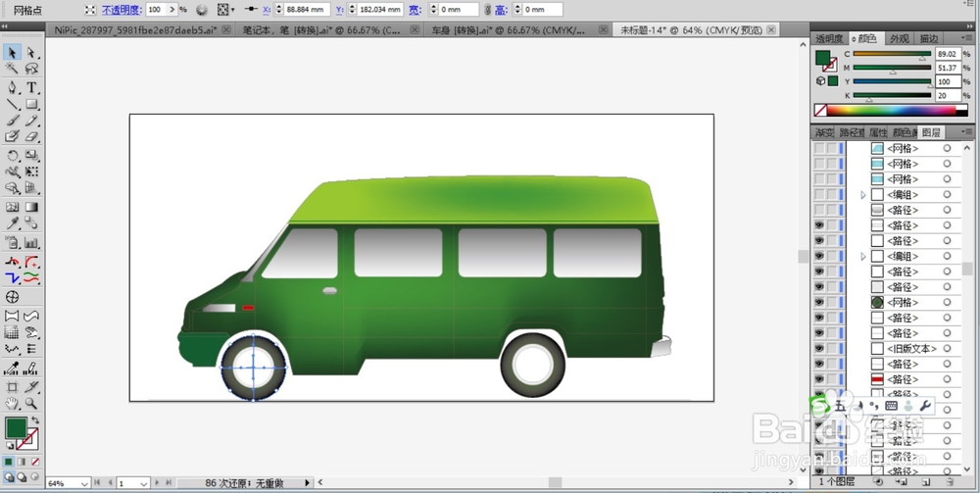Click the Default Fill and Stroke icon
Viewport: 980px width, 493px height.
pyautogui.click(x=11, y=446)
